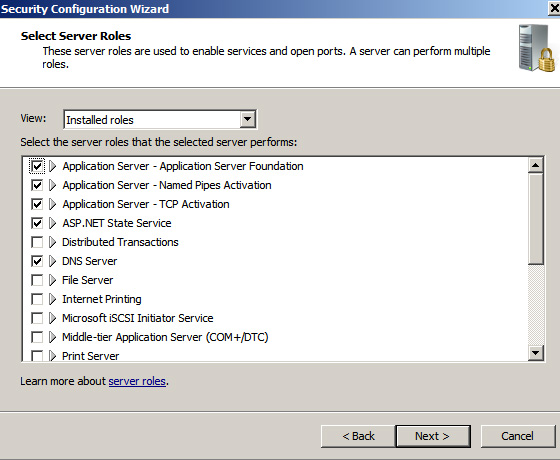Uncheck TCP Activation role checkbox
The width and height of the screenshot is (560, 460).
tap(37, 204)
